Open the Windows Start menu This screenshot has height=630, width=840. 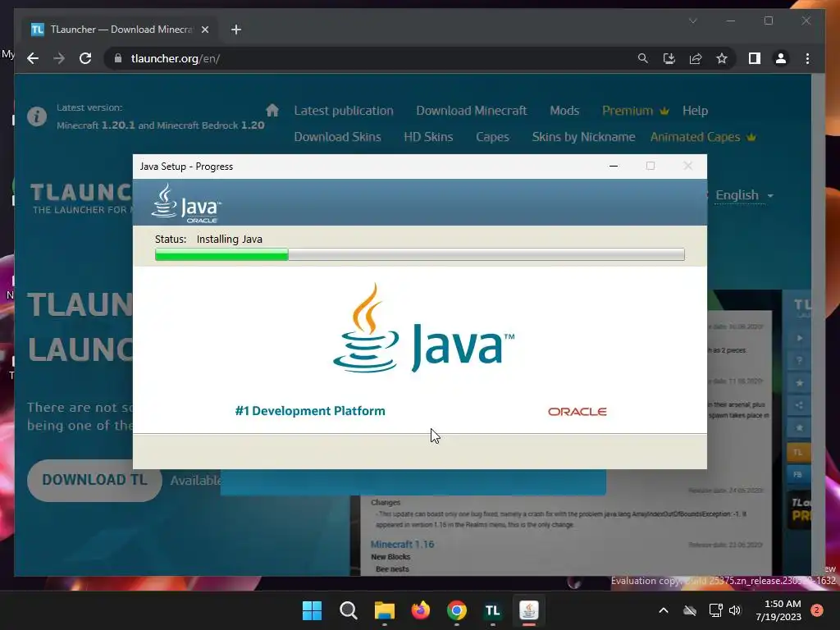click(x=312, y=610)
